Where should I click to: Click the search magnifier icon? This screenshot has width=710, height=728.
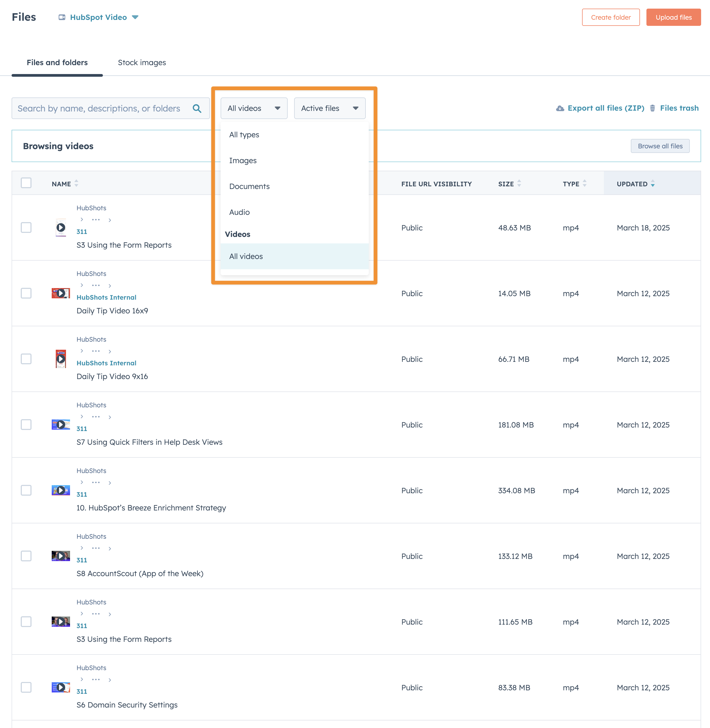coord(197,108)
